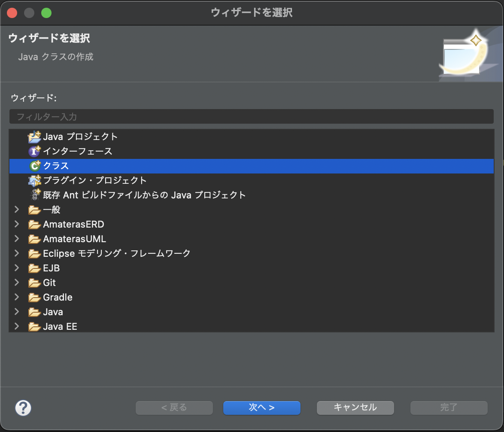
Task: Open the help icon at bottom left
Action: click(24, 408)
